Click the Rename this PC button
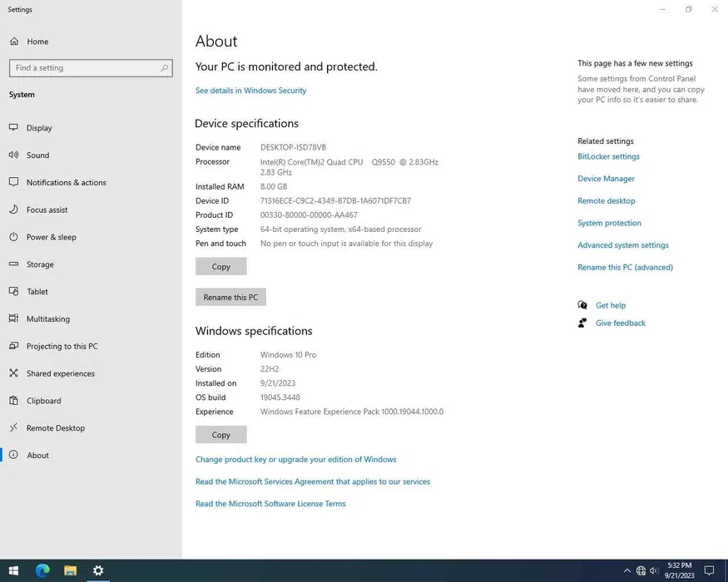This screenshot has width=728, height=582. pyautogui.click(x=230, y=297)
